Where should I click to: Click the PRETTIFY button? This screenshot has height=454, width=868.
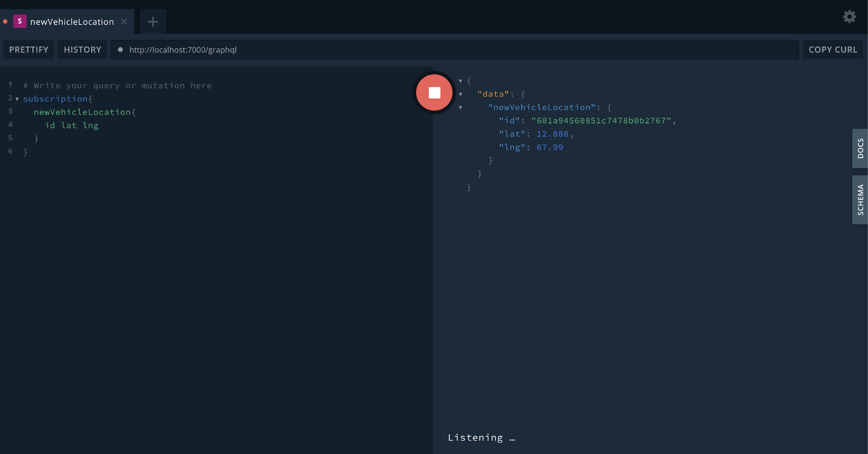[x=28, y=49]
